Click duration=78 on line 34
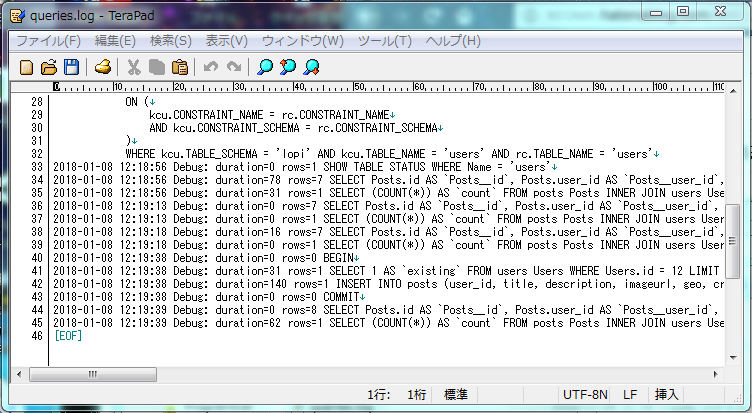This screenshot has width=752, height=413. (x=248, y=180)
